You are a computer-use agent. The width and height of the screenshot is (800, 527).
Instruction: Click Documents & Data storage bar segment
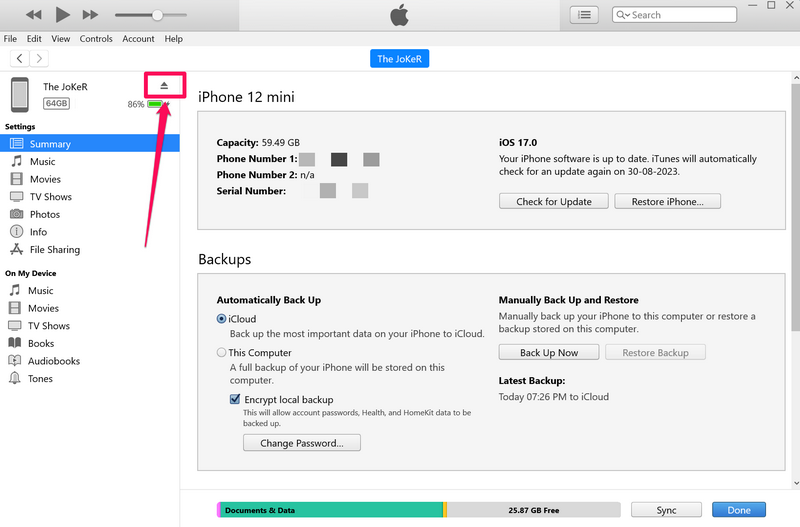[332, 510]
